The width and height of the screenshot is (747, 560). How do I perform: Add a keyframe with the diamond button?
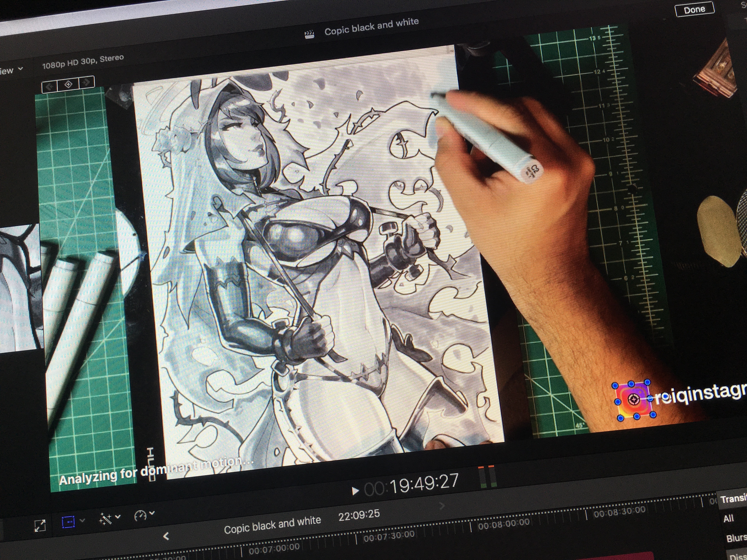tap(68, 84)
